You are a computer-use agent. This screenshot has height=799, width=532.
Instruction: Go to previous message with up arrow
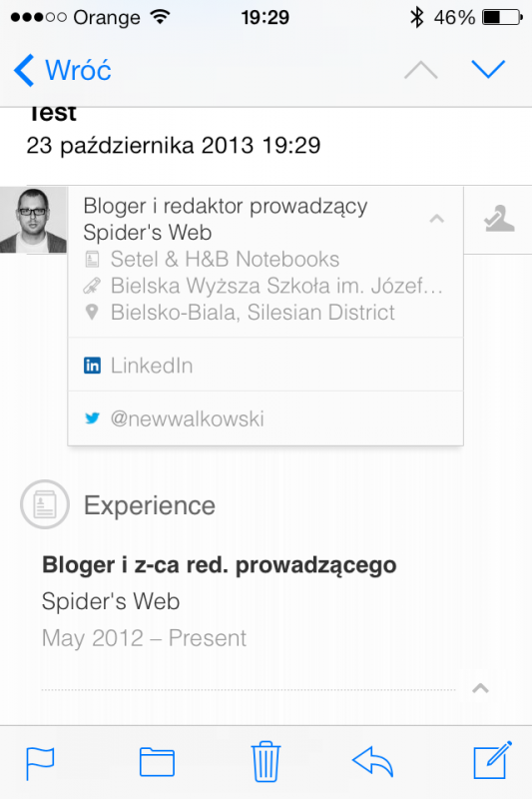(421, 70)
